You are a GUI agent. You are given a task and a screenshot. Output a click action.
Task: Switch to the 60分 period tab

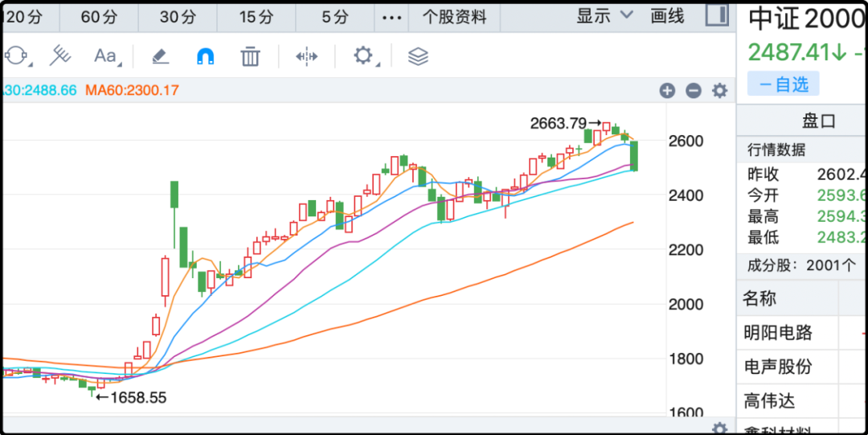tap(99, 17)
